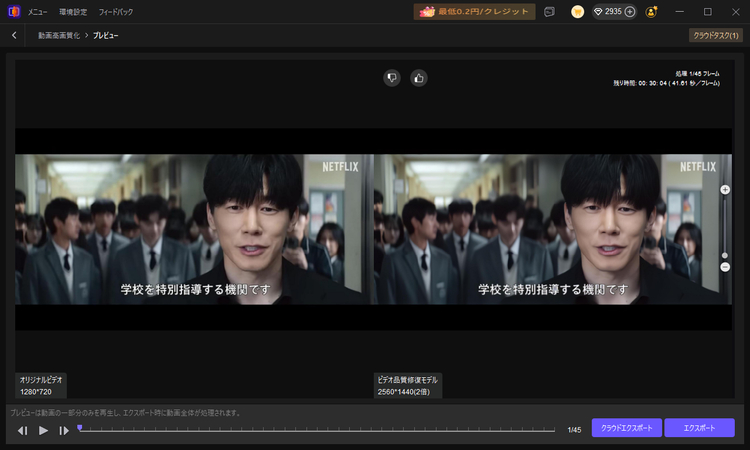Give thumbs-down feedback on preview
This screenshot has height=450, width=750.
392,78
